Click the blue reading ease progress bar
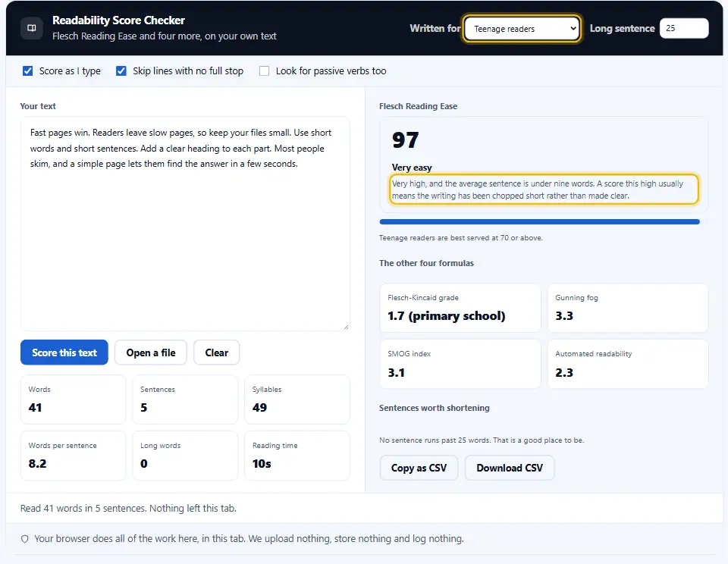 point(539,222)
